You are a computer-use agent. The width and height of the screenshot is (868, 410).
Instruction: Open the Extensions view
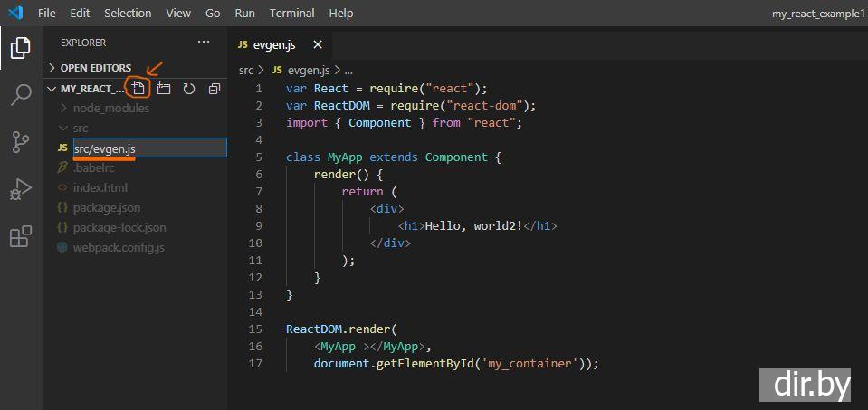[20, 237]
